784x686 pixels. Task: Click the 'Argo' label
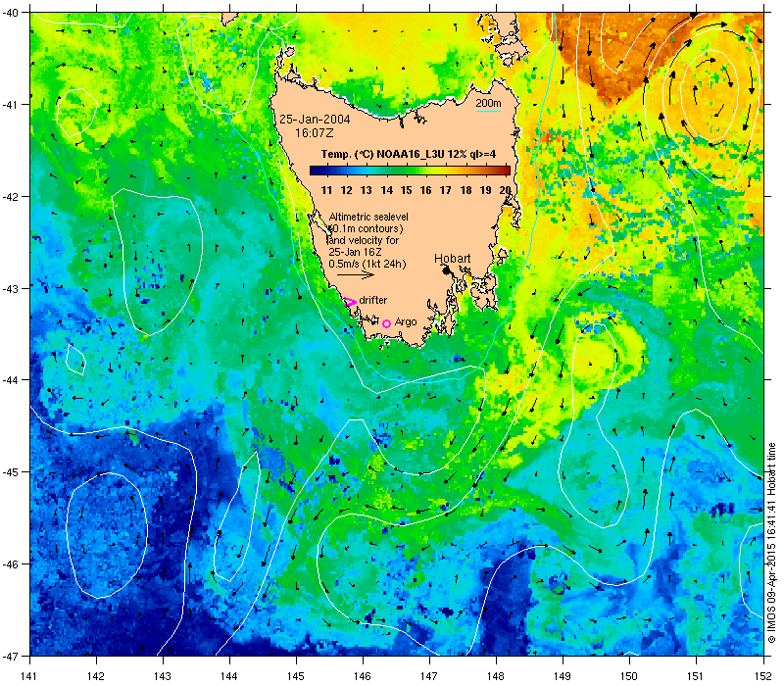click(406, 322)
